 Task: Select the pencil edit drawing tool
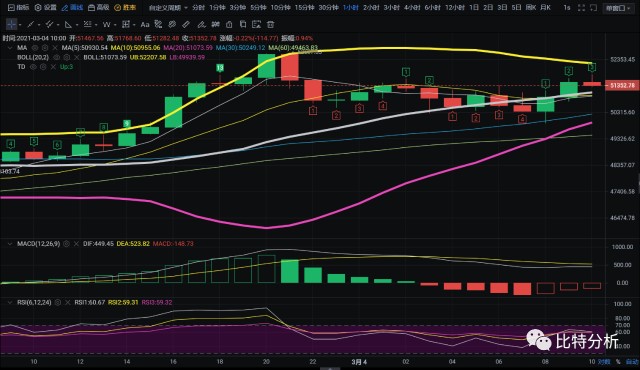(x=201, y=25)
